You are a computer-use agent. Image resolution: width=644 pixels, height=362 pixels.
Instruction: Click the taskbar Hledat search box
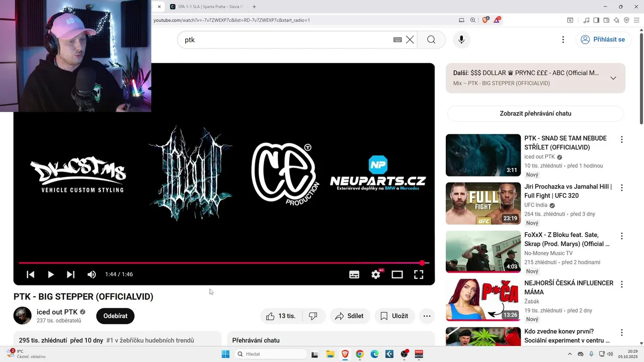[x=271, y=354]
